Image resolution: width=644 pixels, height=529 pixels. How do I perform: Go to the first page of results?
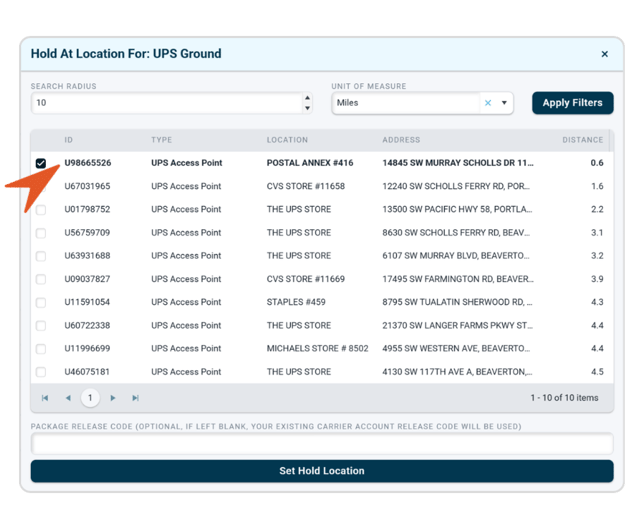(x=45, y=398)
